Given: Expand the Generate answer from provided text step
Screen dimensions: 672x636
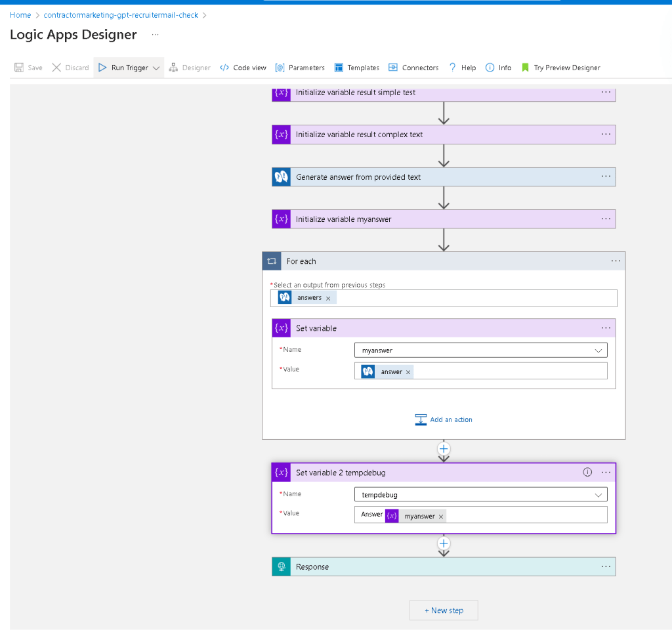Looking at the screenshot, I should click(444, 177).
